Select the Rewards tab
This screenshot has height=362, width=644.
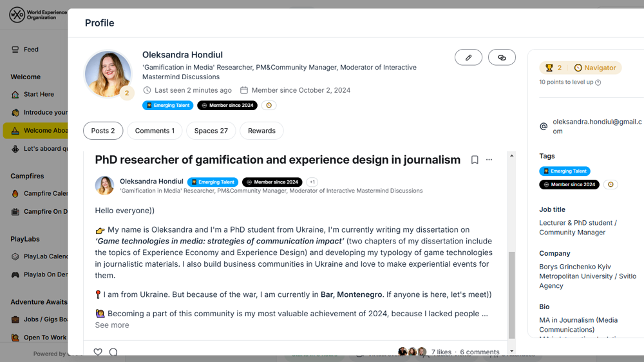click(x=261, y=131)
